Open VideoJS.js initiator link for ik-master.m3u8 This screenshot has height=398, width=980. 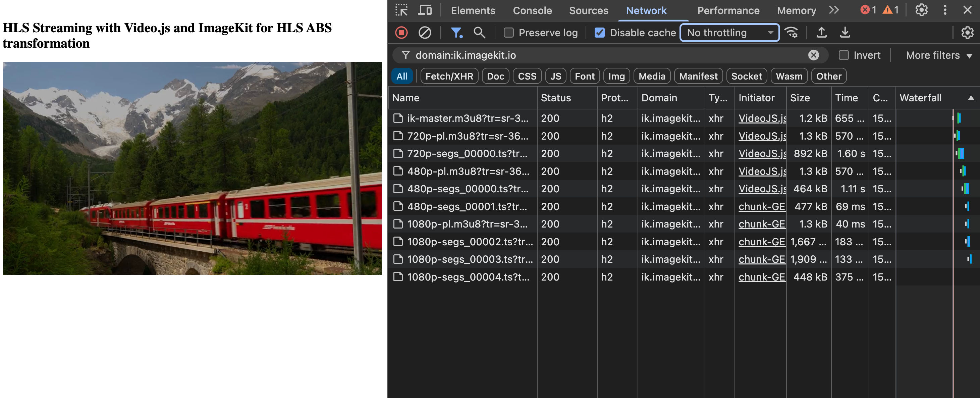click(x=762, y=118)
